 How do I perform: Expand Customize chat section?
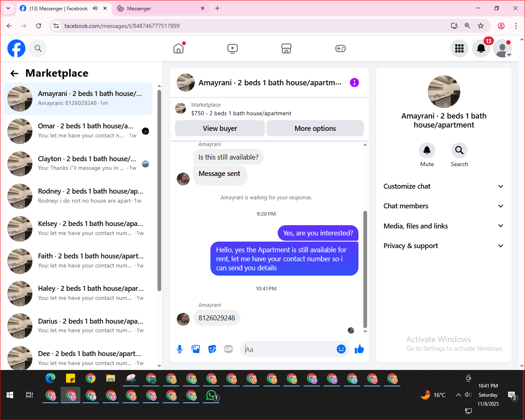444,186
